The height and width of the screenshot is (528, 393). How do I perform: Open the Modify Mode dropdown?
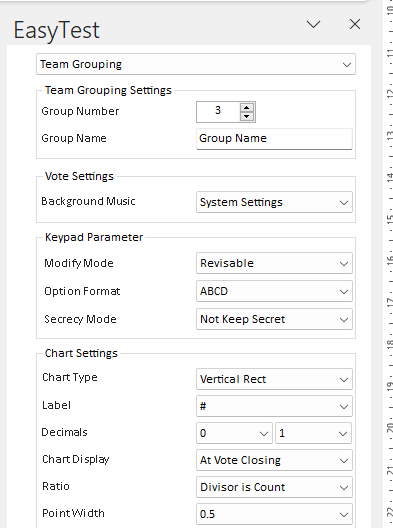274,263
